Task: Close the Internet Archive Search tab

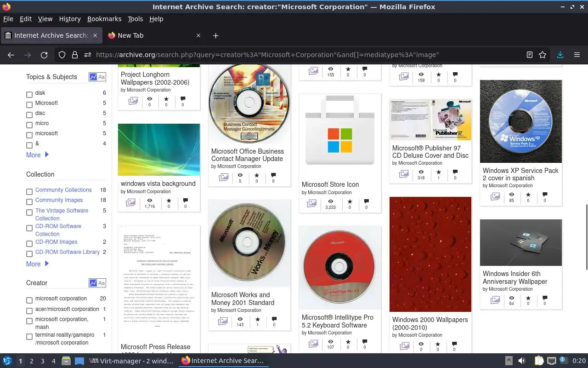Action: [x=95, y=35]
